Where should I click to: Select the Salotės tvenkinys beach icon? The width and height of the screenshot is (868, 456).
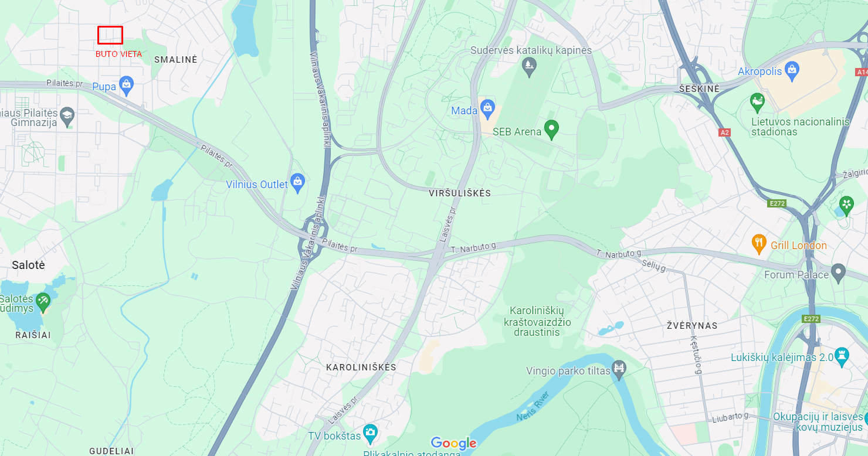[42, 302]
